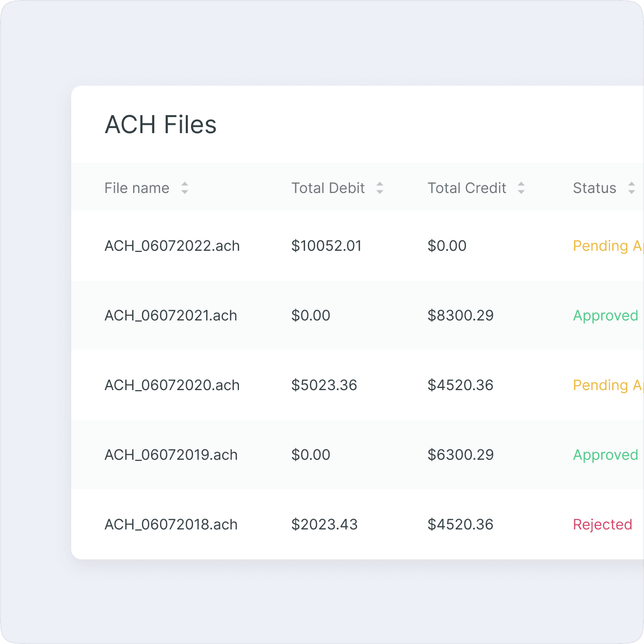Click Pending status for ACH_06072022.ach
Screen dimensions: 644x644
point(607,246)
